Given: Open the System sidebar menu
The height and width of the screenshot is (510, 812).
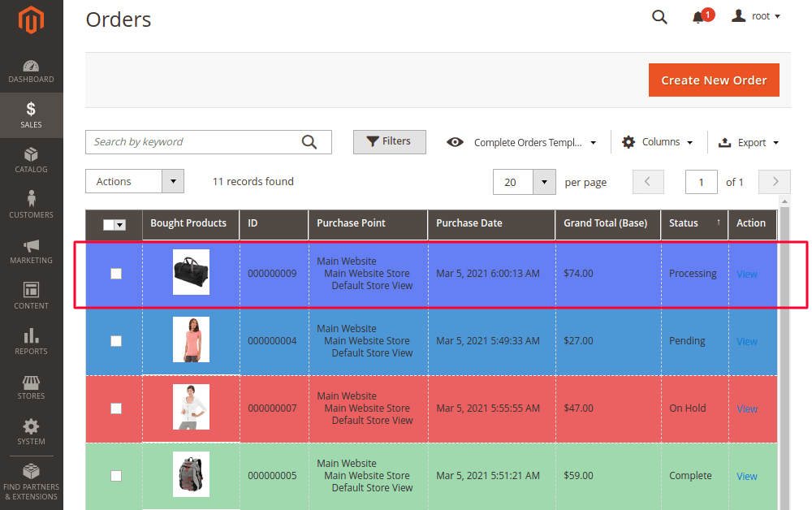Looking at the screenshot, I should click(x=31, y=432).
